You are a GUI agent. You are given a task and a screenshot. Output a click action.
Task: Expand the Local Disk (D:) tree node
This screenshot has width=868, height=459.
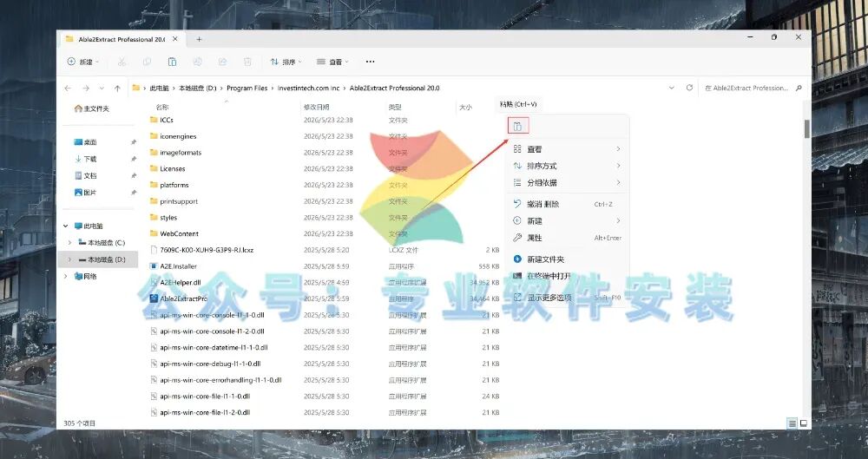pyautogui.click(x=69, y=259)
